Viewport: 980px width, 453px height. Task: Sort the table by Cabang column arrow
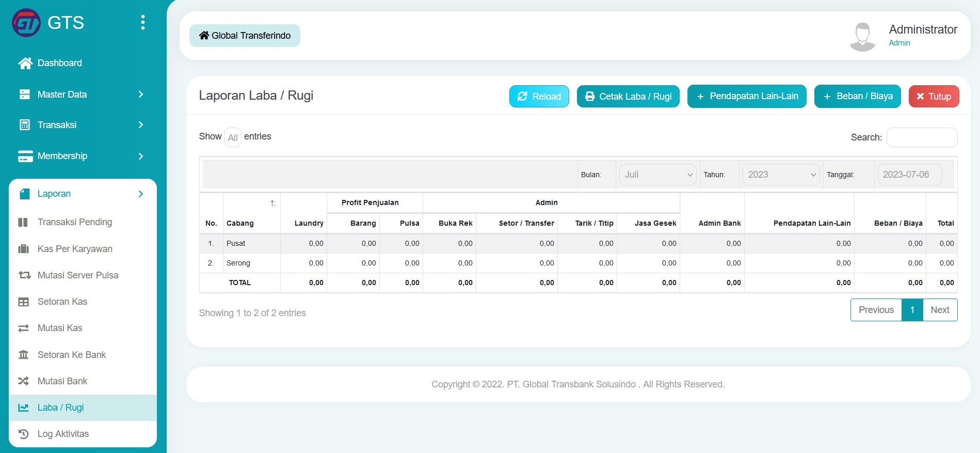[x=273, y=204]
